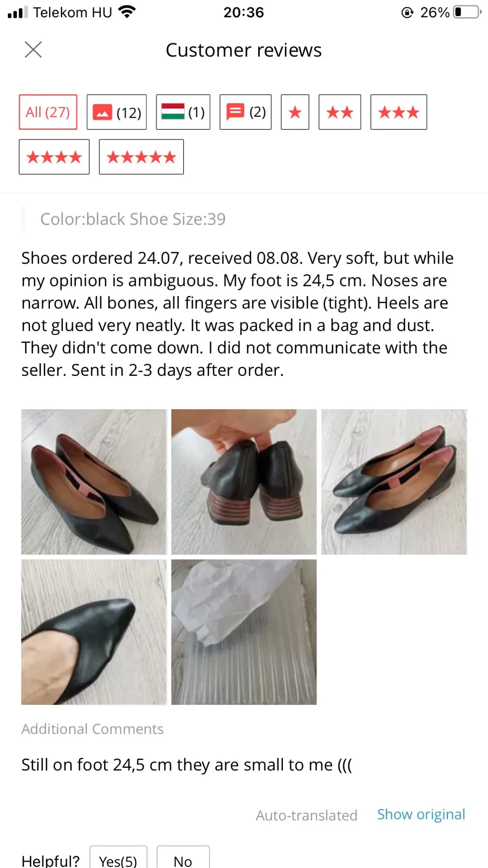Open third photo showing shoes side view

pos(394,482)
